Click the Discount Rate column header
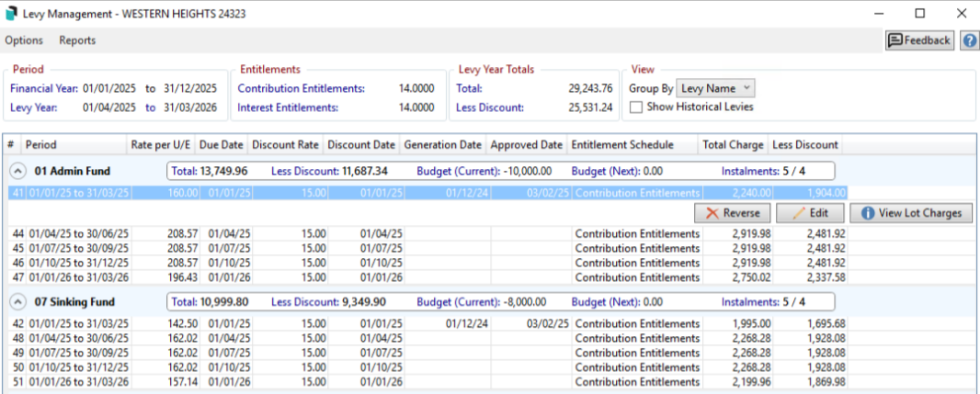 click(x=285, y=145)
